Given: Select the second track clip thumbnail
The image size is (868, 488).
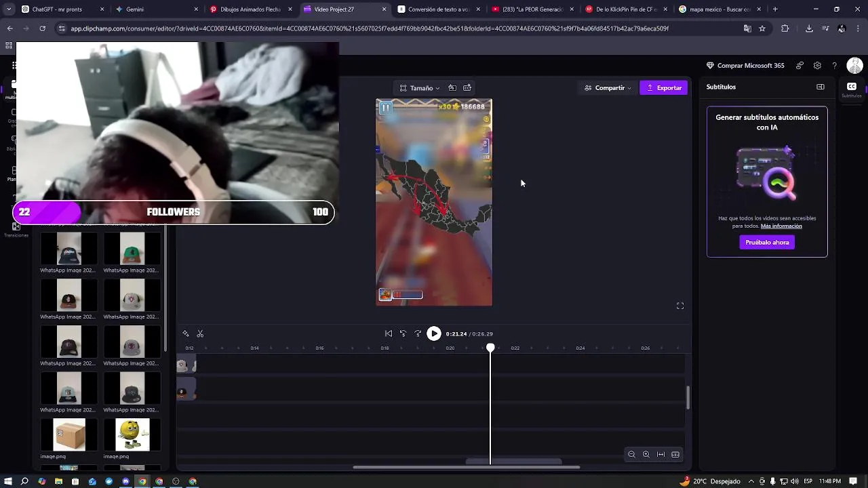Looking at the screenshot, I should click(186, 390).
